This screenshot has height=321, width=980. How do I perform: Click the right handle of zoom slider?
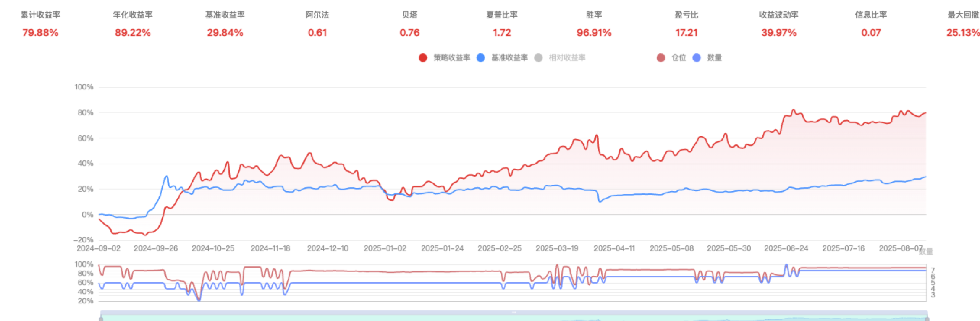[x=927, y=319]
